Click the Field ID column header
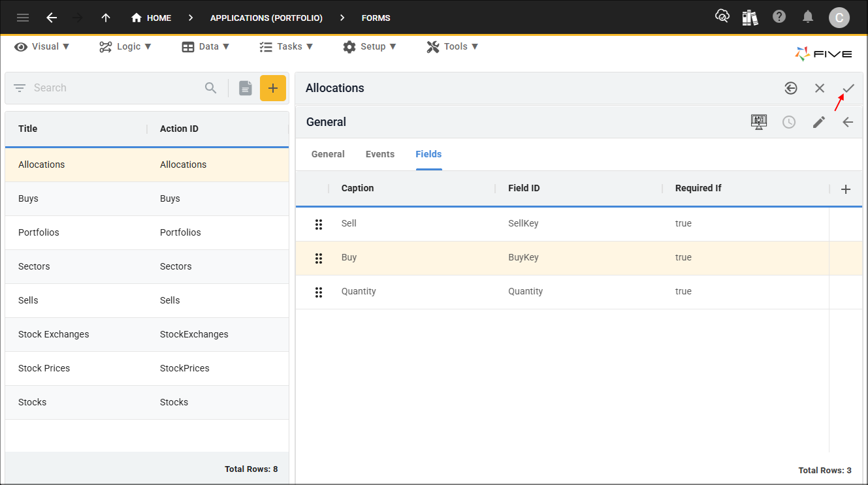Screen dimensions: 868x485 tap(524, 188)
